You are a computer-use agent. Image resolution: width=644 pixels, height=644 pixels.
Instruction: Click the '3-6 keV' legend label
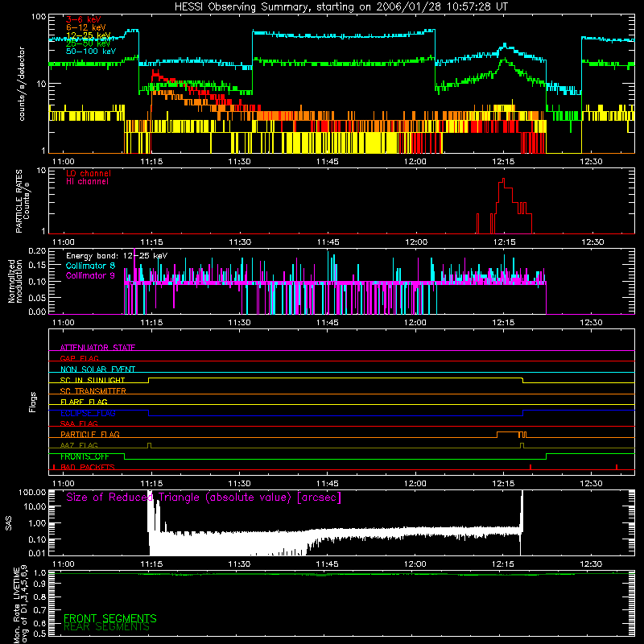coord(84,19)
